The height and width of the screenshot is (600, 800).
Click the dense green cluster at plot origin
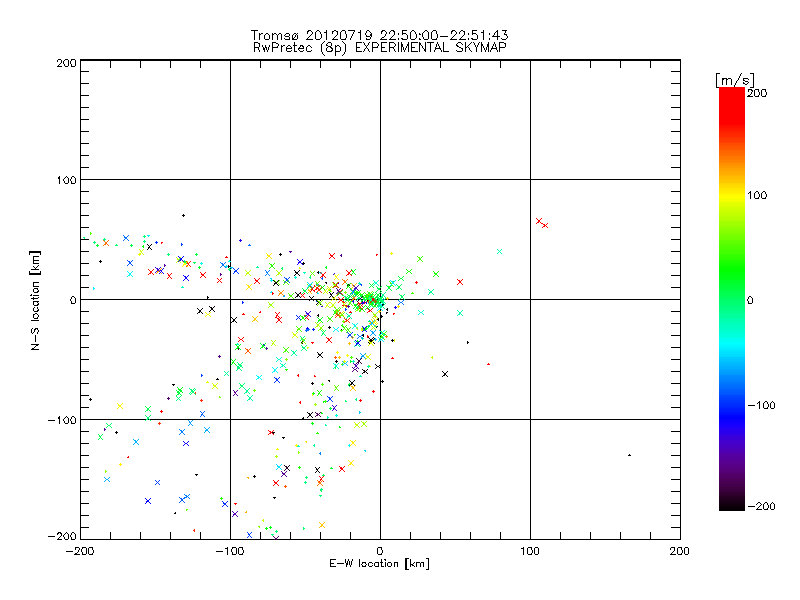374,297
